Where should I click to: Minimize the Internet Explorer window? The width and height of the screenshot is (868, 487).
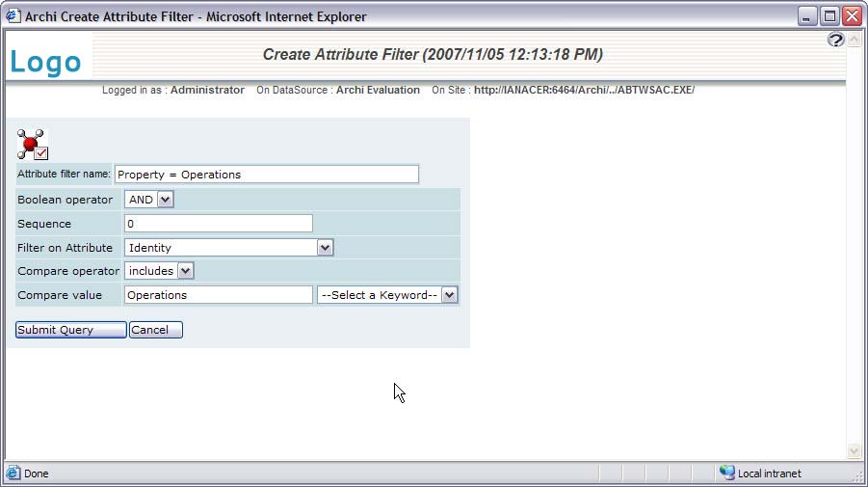pyautogui.click(x=806, y=16)
